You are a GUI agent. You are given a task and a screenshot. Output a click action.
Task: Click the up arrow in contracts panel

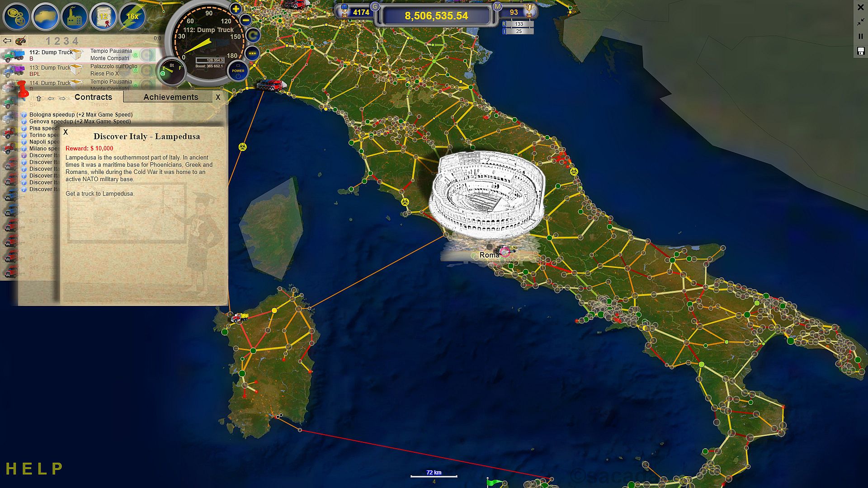click(39, 98)
